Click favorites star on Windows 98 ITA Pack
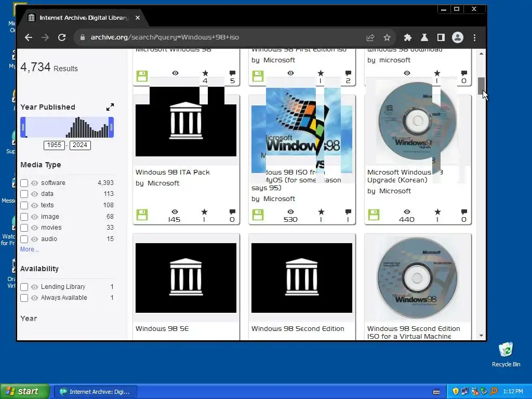 click(204, 212)
